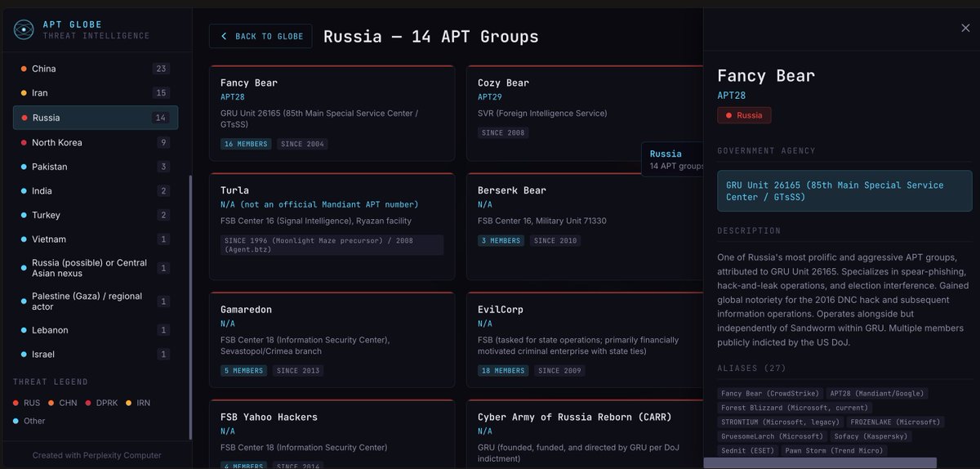The image size is (980, 469).
Task: Select Russia (possible) or Central Asian nexus
Action: [96, 268]
